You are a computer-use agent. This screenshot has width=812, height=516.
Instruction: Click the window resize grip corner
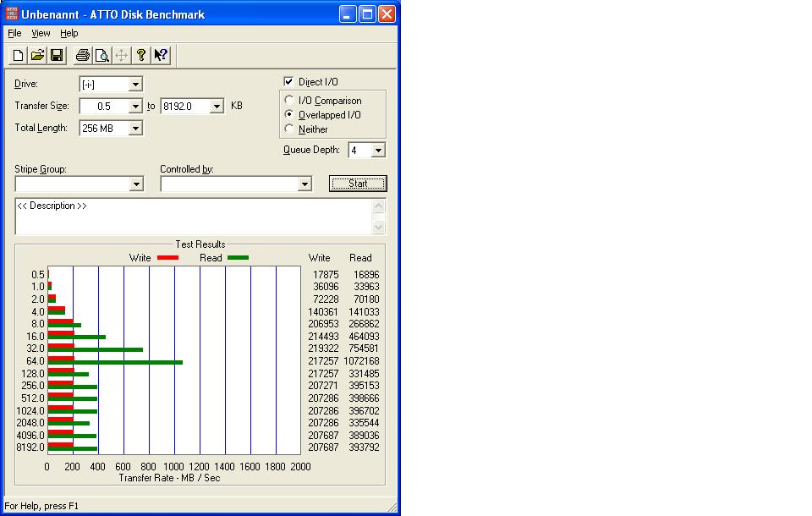(x=392, y=508)
